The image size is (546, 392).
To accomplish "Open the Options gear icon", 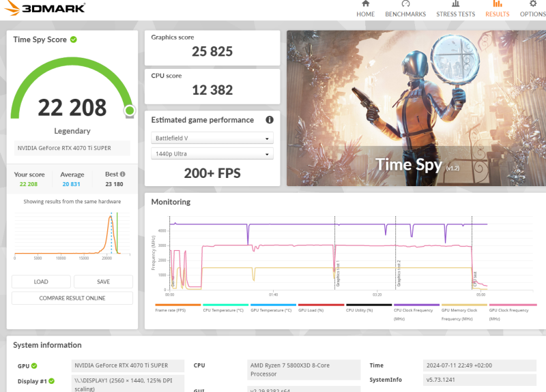I will (x=533, y=4).
